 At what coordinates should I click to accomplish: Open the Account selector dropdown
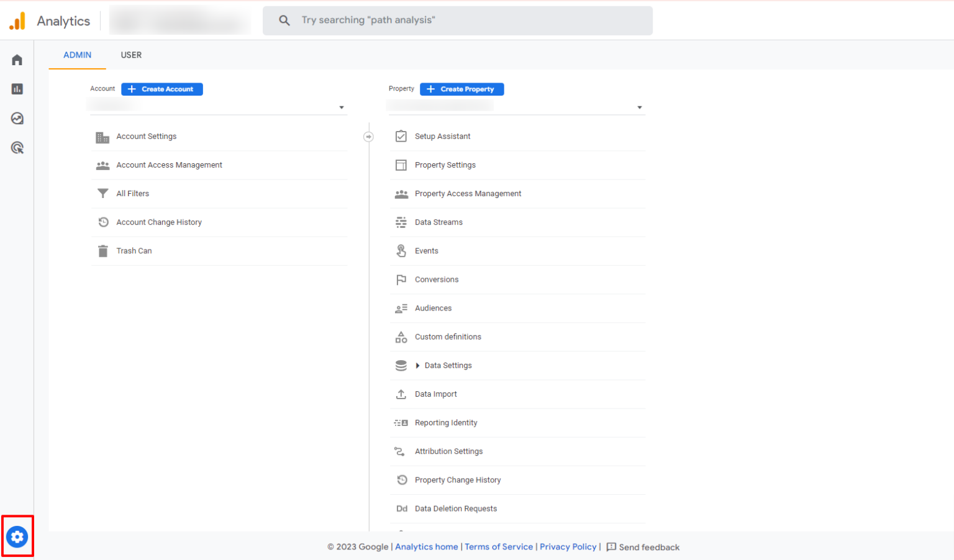coord(341,107)
